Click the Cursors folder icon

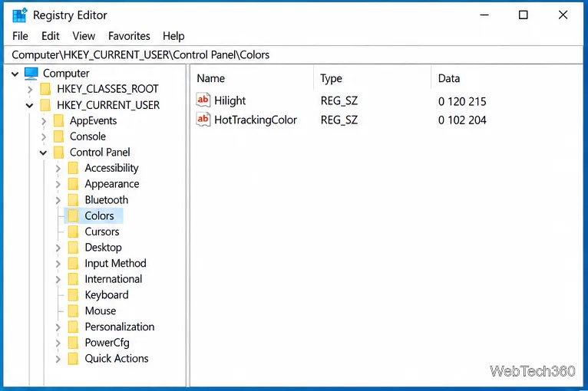[74, 232]
